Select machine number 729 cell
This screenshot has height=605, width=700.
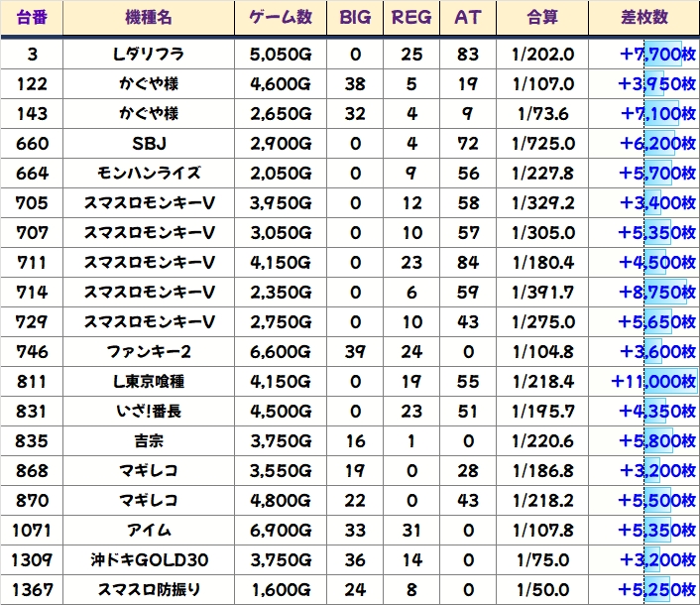(x=32, y=322)
